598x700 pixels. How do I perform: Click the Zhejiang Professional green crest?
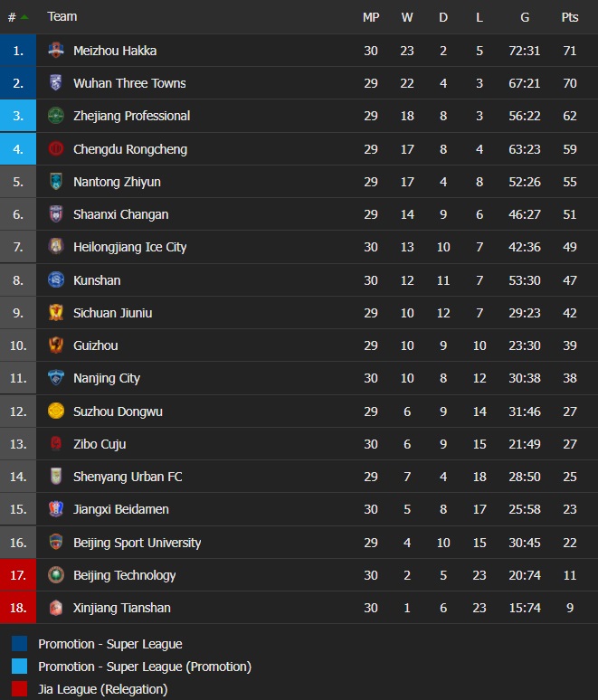[56, 116]
